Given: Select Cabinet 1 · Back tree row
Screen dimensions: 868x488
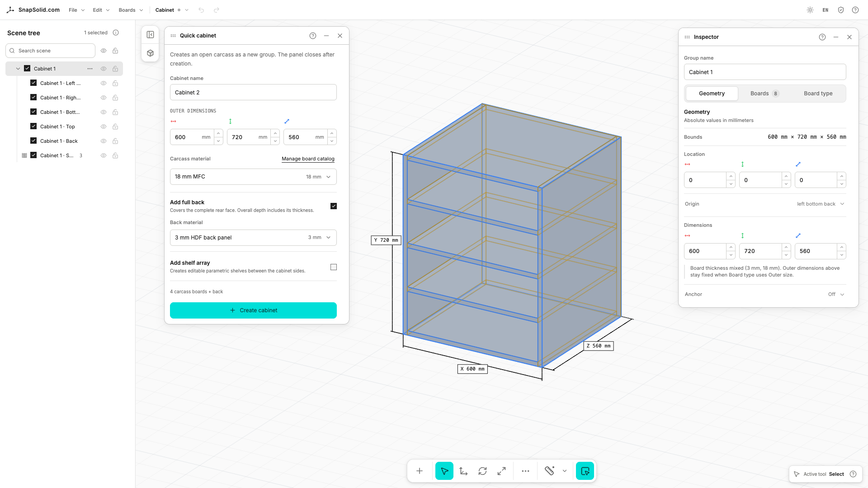Looking at the screenshot, I should [64, 141].
